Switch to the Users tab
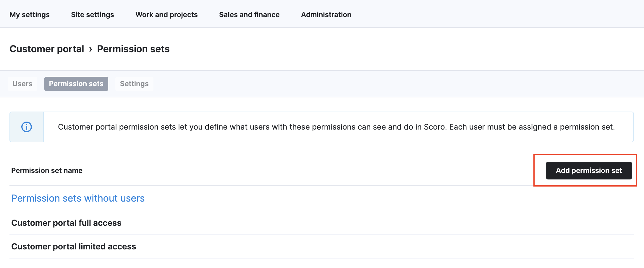644x268 pixels. 22,84
